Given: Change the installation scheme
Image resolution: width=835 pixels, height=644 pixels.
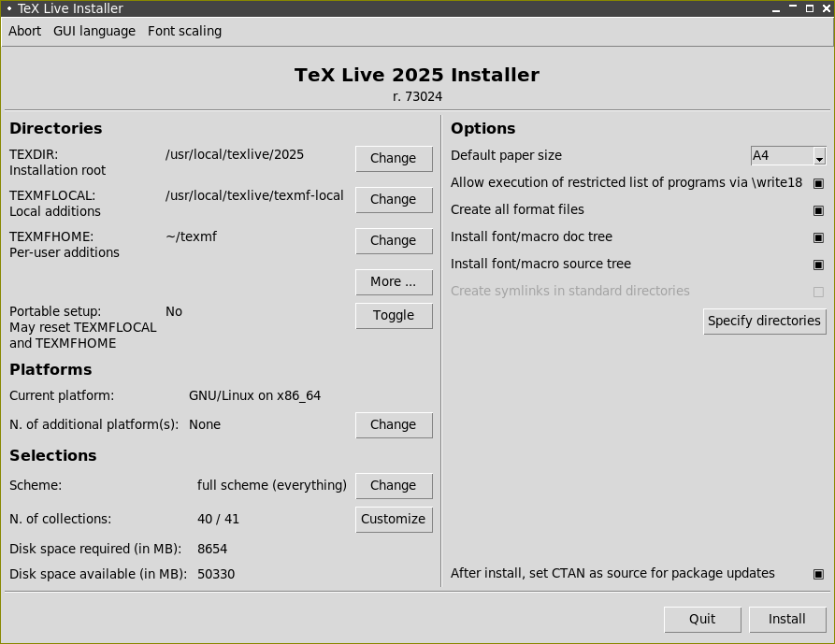Looking at the screenshot, I should tap(394, 486).
